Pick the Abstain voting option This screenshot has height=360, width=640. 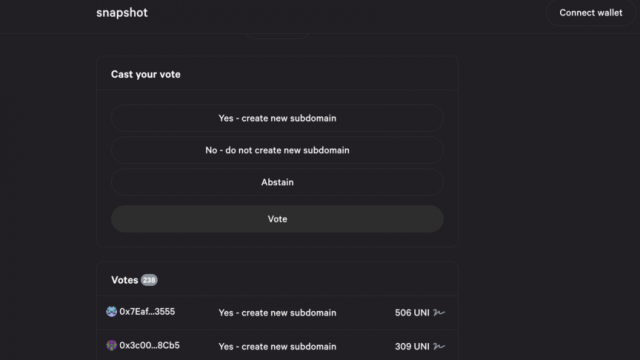click(277, 182)
